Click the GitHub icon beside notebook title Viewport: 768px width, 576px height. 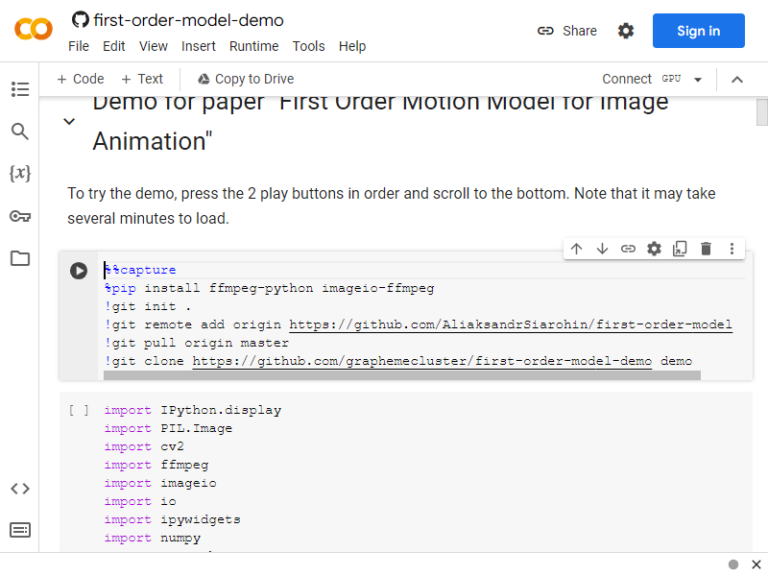pyautogui.click(x=80, y=20)
